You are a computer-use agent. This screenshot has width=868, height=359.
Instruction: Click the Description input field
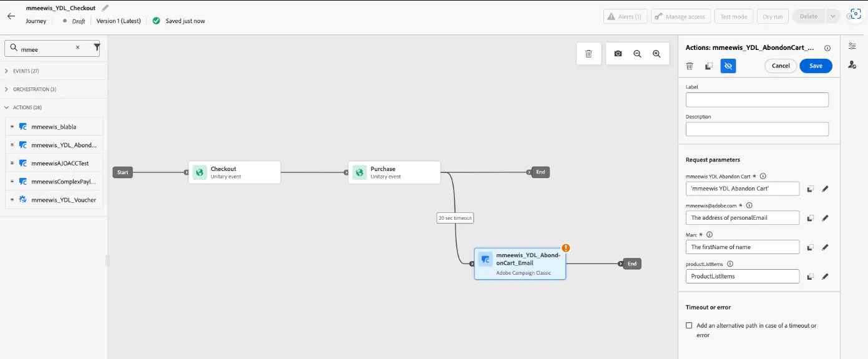757,129
